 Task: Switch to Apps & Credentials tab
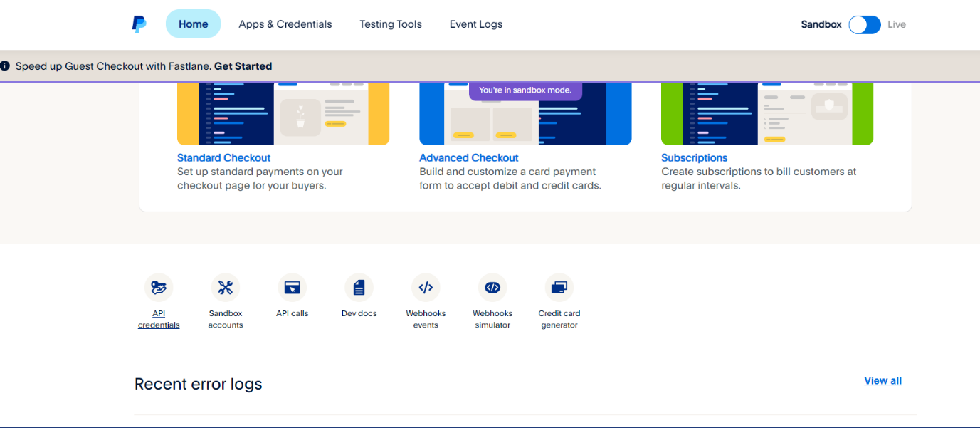coord(285,24)
